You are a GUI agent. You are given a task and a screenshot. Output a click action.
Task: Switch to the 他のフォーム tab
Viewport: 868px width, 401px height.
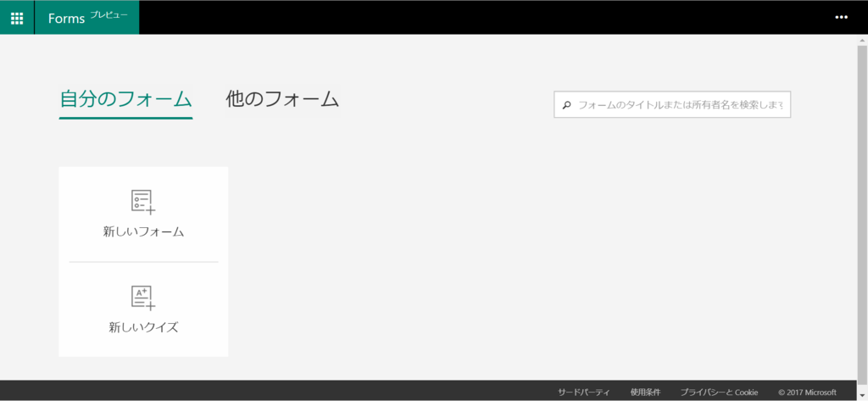point(282,99)
